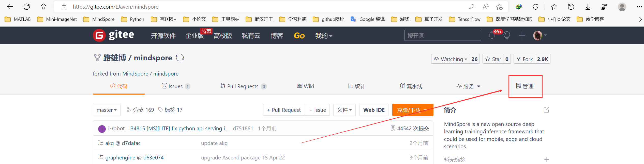The width and height of the screenshot is (644, 164).
Task: Open the MATLAB bookmark folder
Action: tap(18, 19)
